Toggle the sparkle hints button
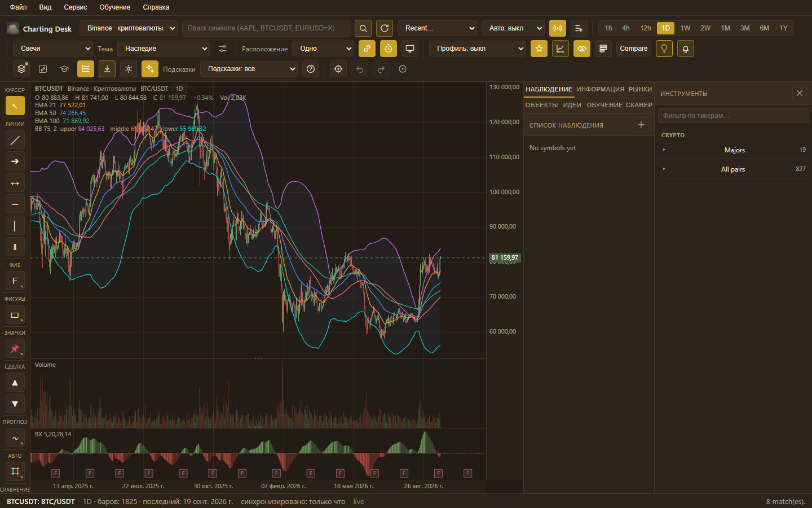 150,69
